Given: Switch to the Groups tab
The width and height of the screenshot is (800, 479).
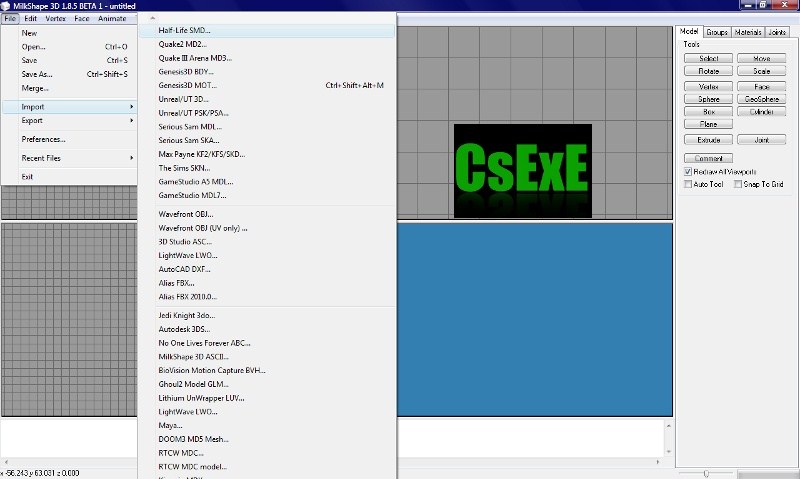Looking at the screenshot, I should click(x=717, y=32).
